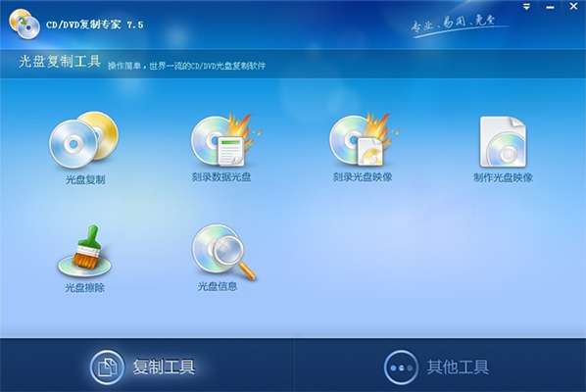Open 刻录光盘映像 burn disc image icon
Image resolution: width=586 pixels, height=392 pixels.
coord(364,139)
